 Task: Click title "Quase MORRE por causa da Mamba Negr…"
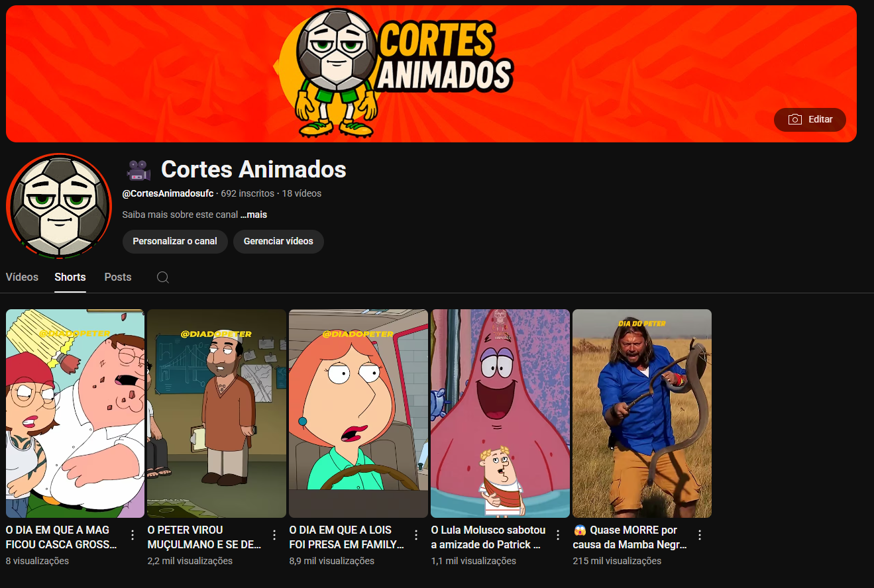point(630,537)
